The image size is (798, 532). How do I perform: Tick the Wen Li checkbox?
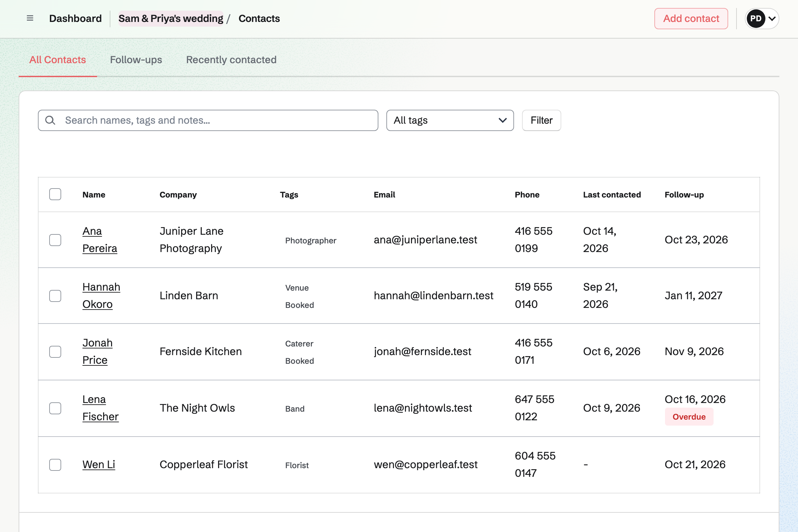pos(55,465)
